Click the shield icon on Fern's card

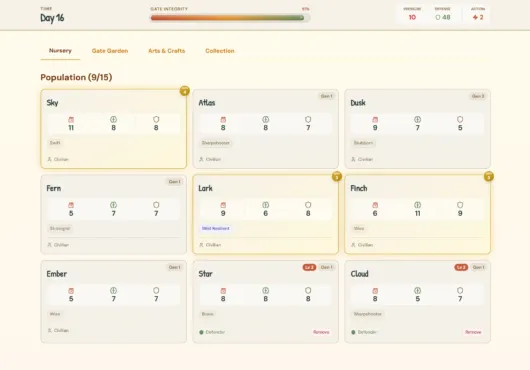coord(156,205)
